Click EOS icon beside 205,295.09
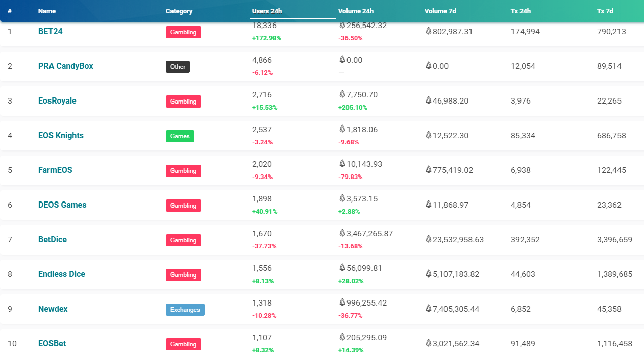This screenshot has height=353, width=644. 342,337
